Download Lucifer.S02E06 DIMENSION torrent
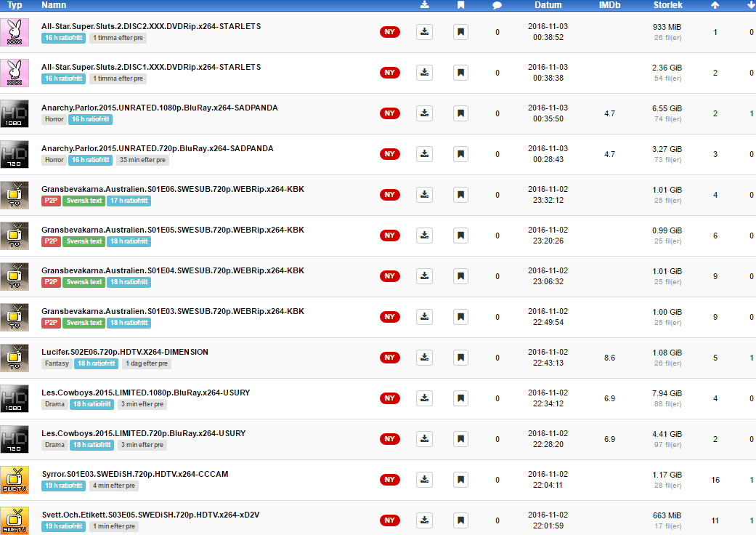This screenshot has width=756, height=535. [424, 358]
